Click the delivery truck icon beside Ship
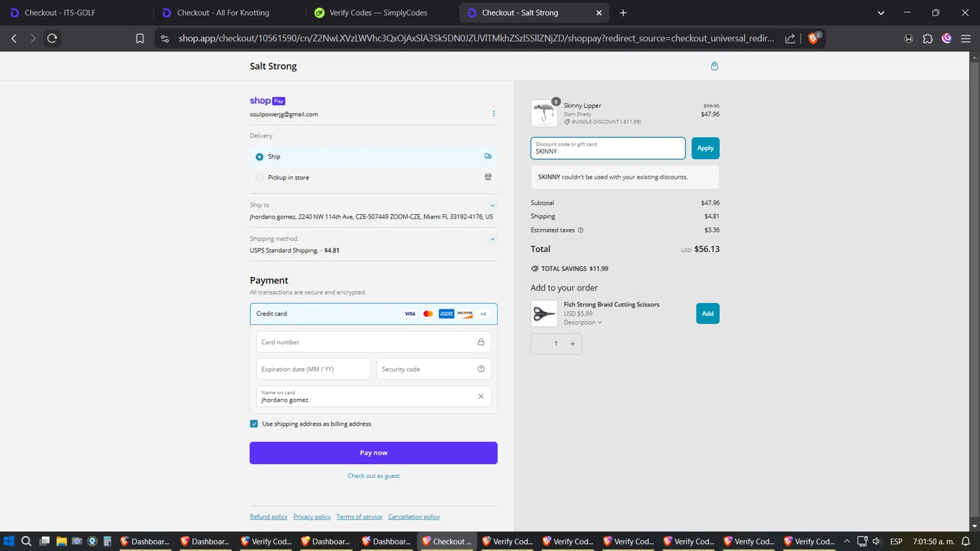 pyautogui.click(x=488, y=156)
